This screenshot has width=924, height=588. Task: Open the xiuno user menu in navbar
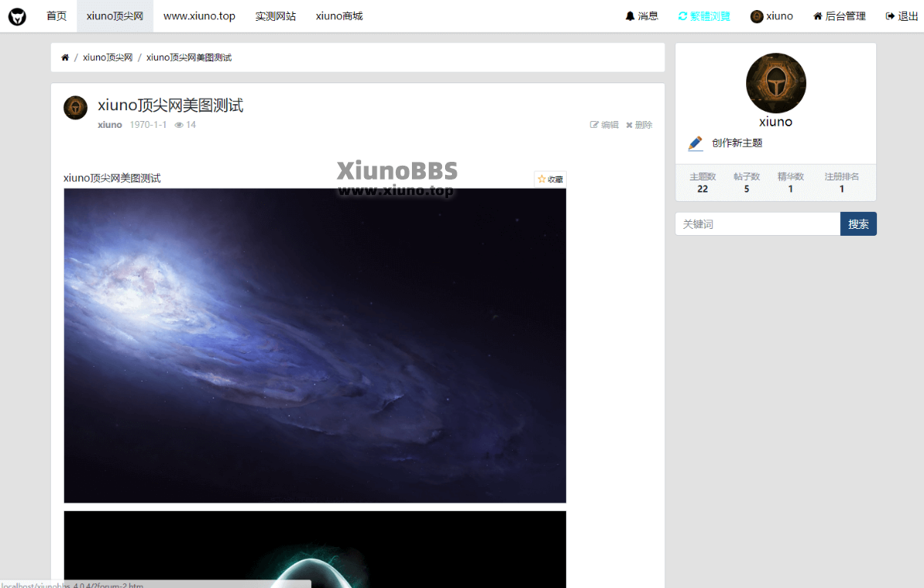tap(772, 16)
